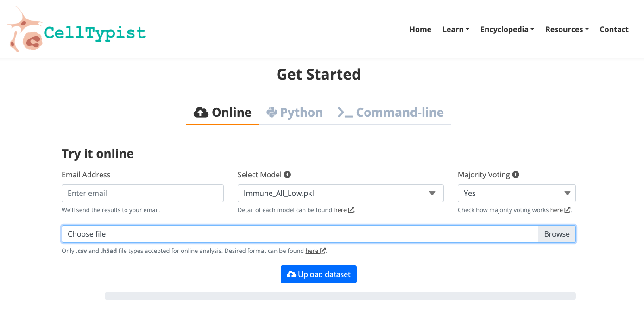Click the Command-line prompt icon
This screenshot has height=334, width=644.
[345, 112]
